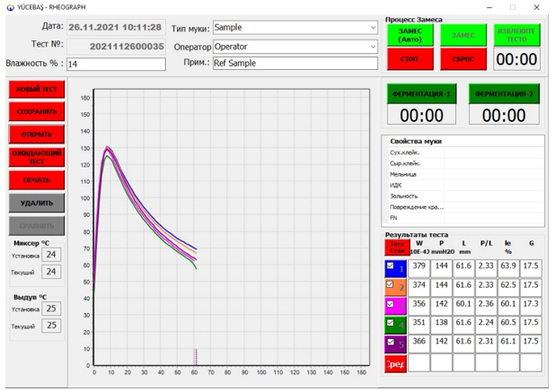Click G value 17.3 in test 3
This screenshot has height=392, width=555.
pyautogui.click(x=531, y=306)
